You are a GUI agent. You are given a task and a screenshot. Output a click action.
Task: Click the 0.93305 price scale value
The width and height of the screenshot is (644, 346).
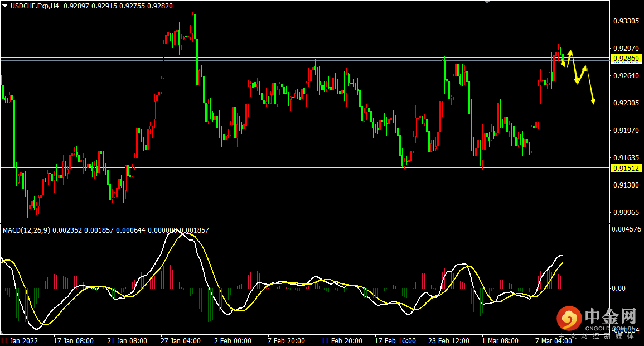[626, 21]
